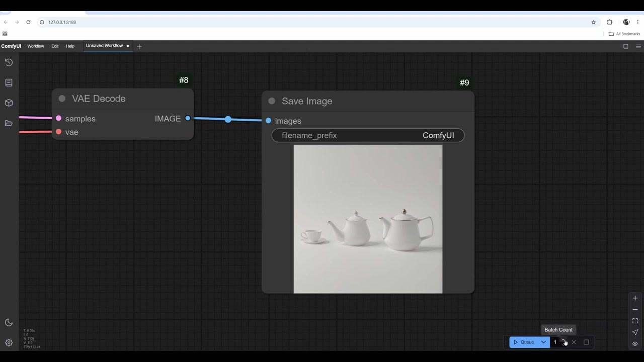Click the Queue button
644x362 pixels.
tap(524, 342)
